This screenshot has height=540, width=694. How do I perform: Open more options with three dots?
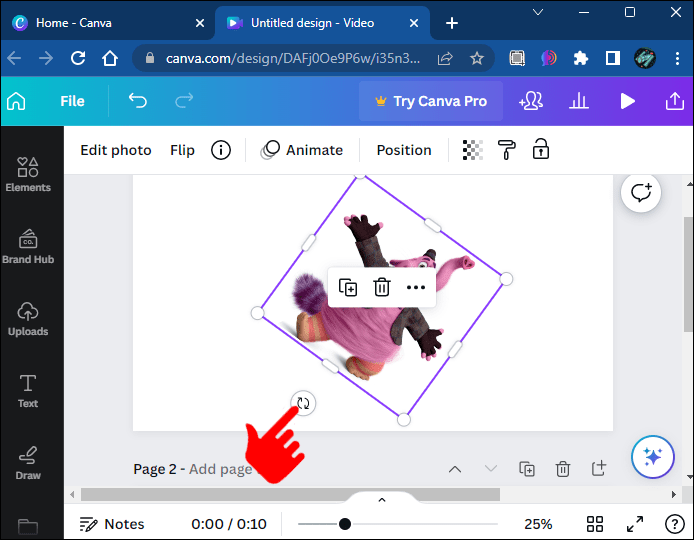pyautogui.click(x=416, y=287)
